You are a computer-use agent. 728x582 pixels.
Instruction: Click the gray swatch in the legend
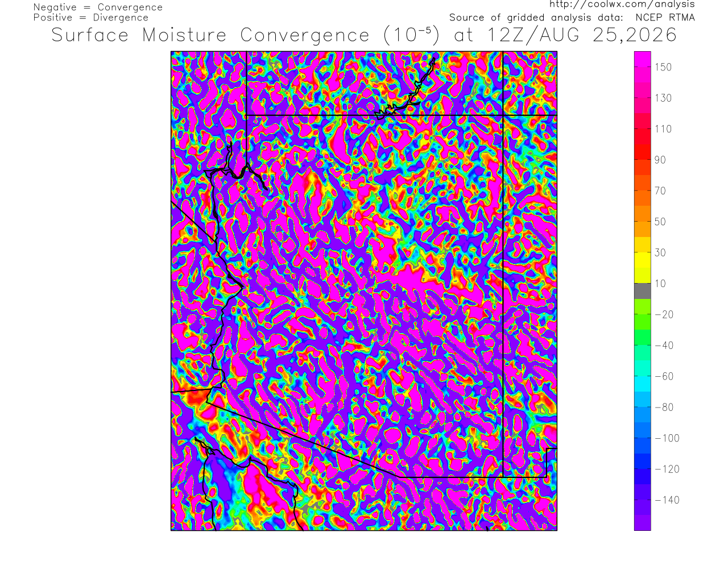[x=643, y=291]
